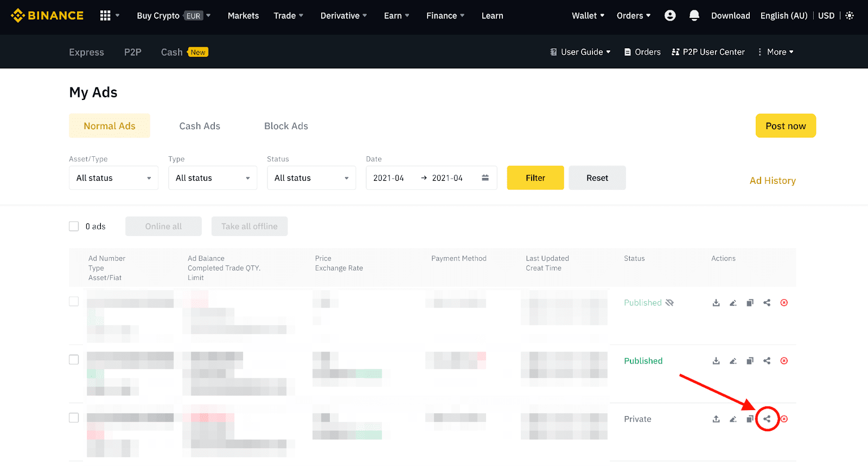This screenshot has width=868, height=466.
Task: Open the apps grid menu icon
Action: click(x=105, y=16)
